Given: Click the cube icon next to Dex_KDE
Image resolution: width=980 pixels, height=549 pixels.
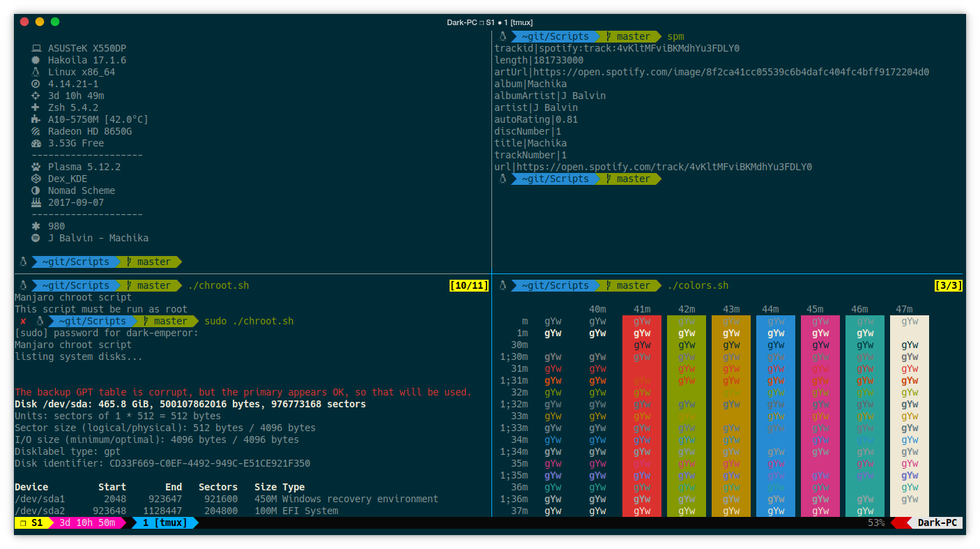Looking at the screenshot, I should (x=36, y=179).
